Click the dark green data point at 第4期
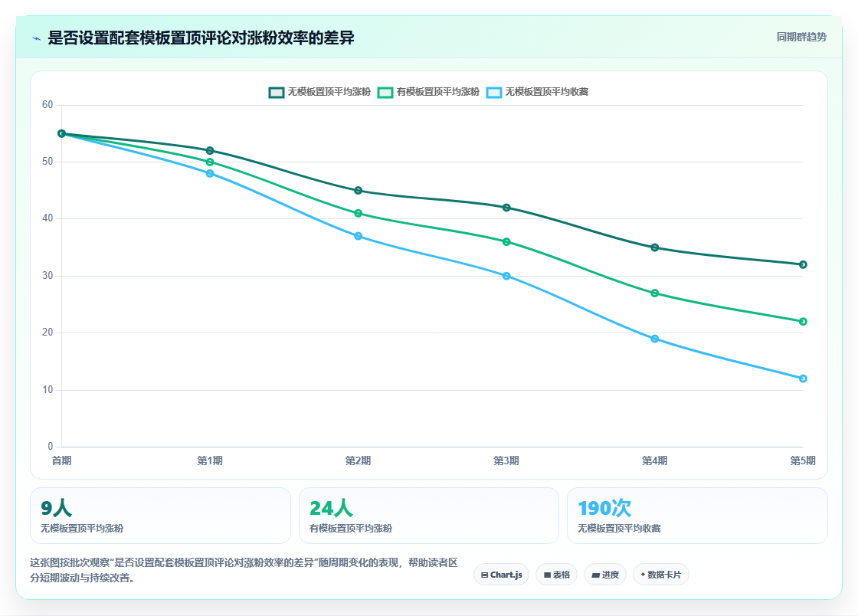This screenshot has width=858, height=616. pos(655,247)
